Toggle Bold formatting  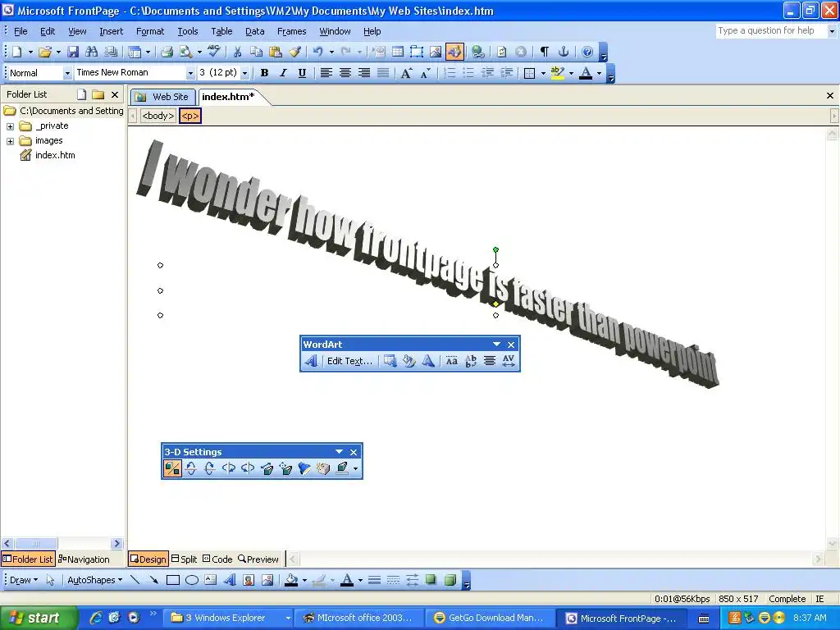click(x=264, y=73)
